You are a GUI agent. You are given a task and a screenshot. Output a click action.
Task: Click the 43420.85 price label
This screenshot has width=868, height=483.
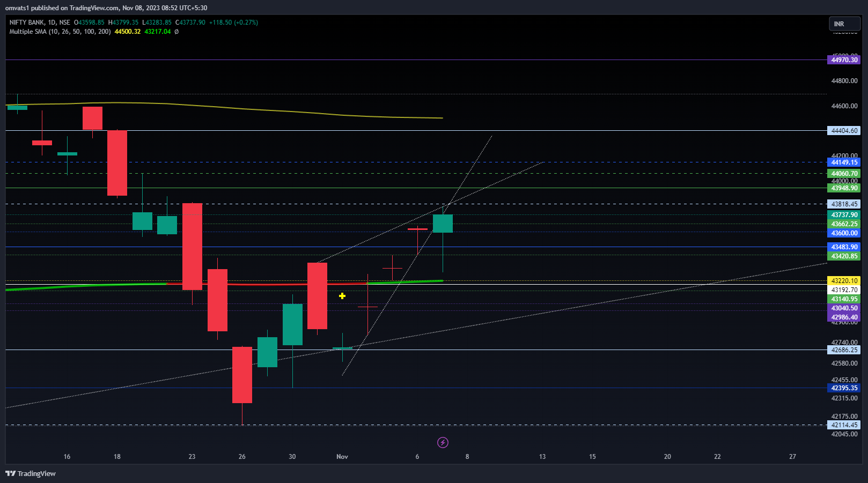[x=844, y=256]
